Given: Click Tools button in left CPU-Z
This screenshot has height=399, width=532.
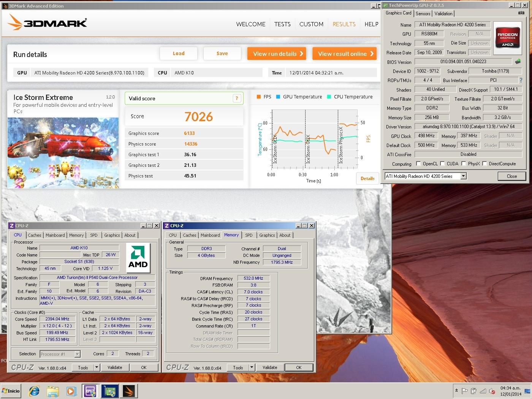Looking at the screenshot, I should coord(83,367).
